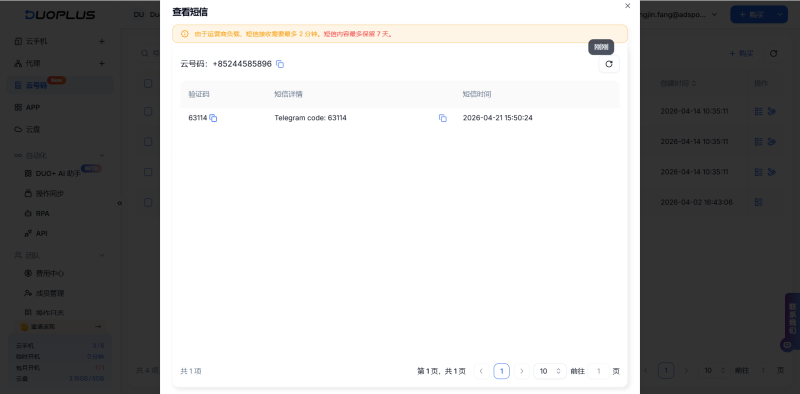800x394 pixels.
Task: Open APP in the sidebar
Action: click(x=33, y=107)
